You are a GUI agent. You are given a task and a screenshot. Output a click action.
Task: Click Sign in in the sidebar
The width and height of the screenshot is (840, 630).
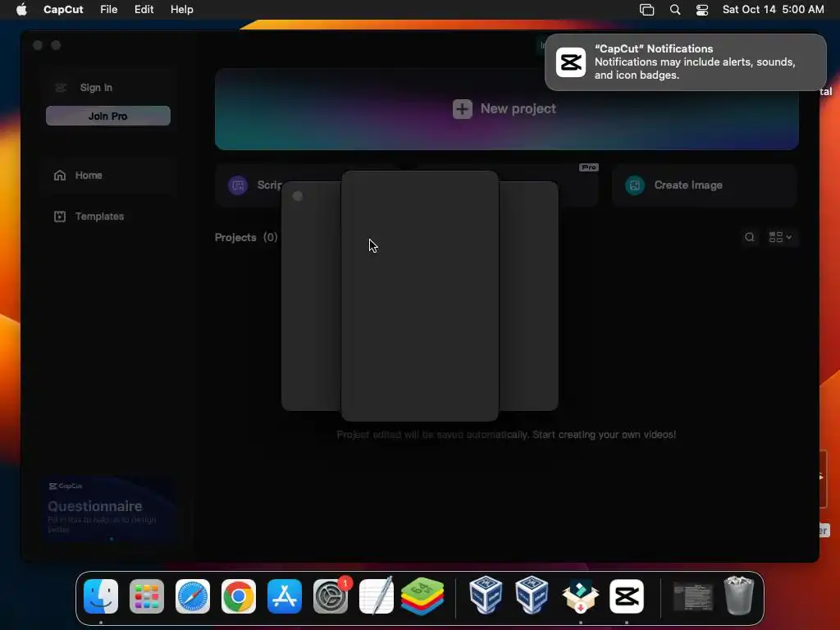coord(96,87)
